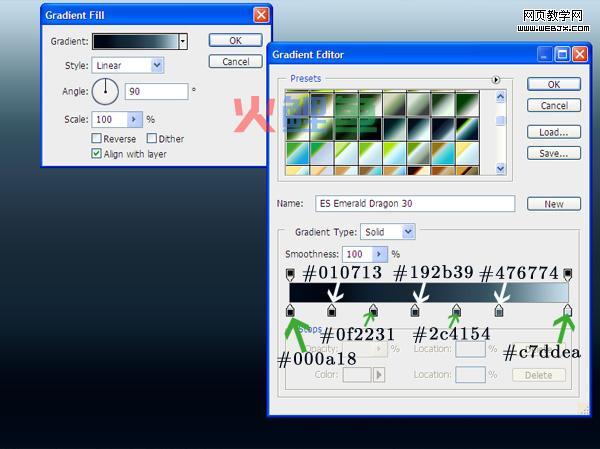Screen dimensions: 600x449
Task: Click Cancel in the Gradient Editor
Action: pyautogui.click(x=554, y=105)
